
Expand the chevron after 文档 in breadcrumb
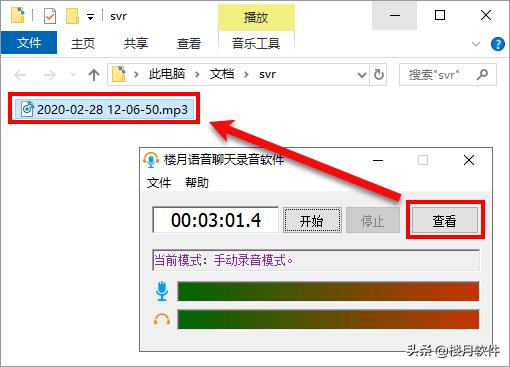click(x=246, y=74)
